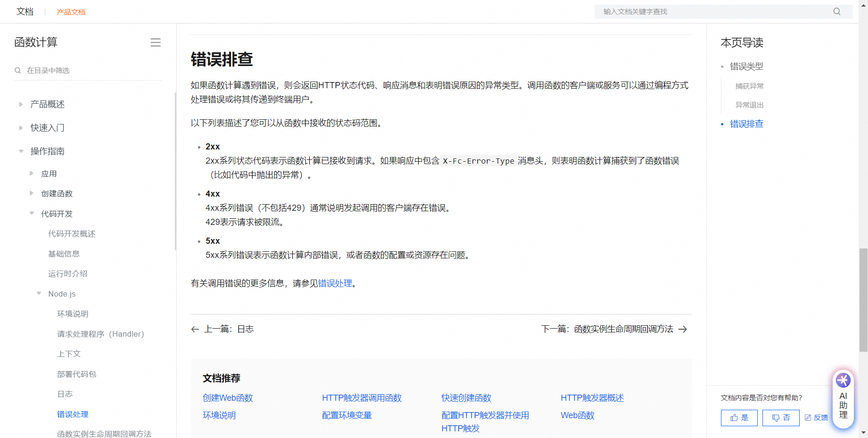Toggle the sidebar hamburger menu icon
This screenshot has height=438, width=868.
(x=156, y=42)
